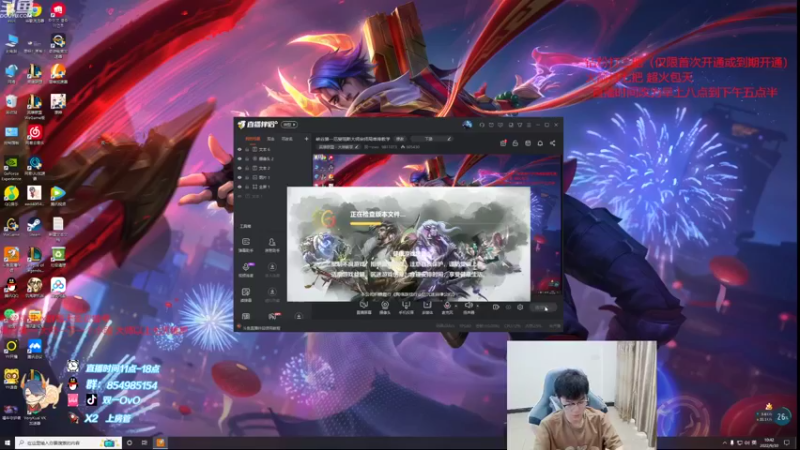This screenshot has width=800, height=450.
Task: Open the smiley face icon in header
Action: coord(528,143)
